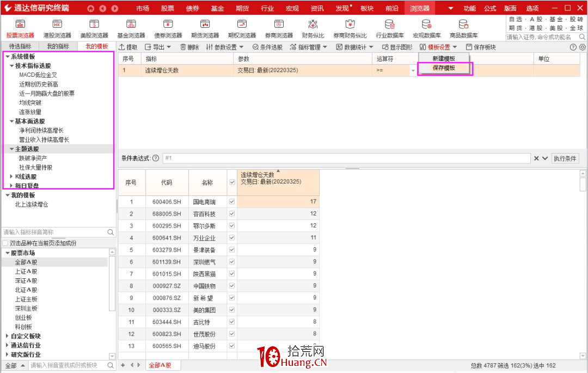
Task: Click the 执行条件 execute button
Action: tap(565, 158)
